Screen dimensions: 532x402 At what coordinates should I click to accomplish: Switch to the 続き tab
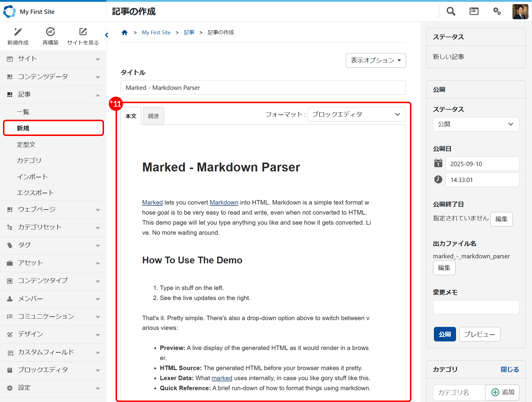[153, 116]
